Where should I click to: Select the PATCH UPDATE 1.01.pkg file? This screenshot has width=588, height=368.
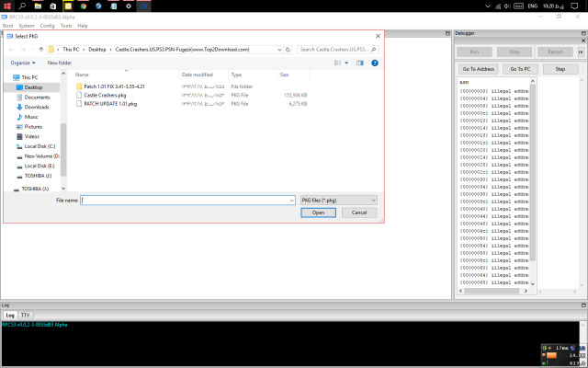click(109, 104)
